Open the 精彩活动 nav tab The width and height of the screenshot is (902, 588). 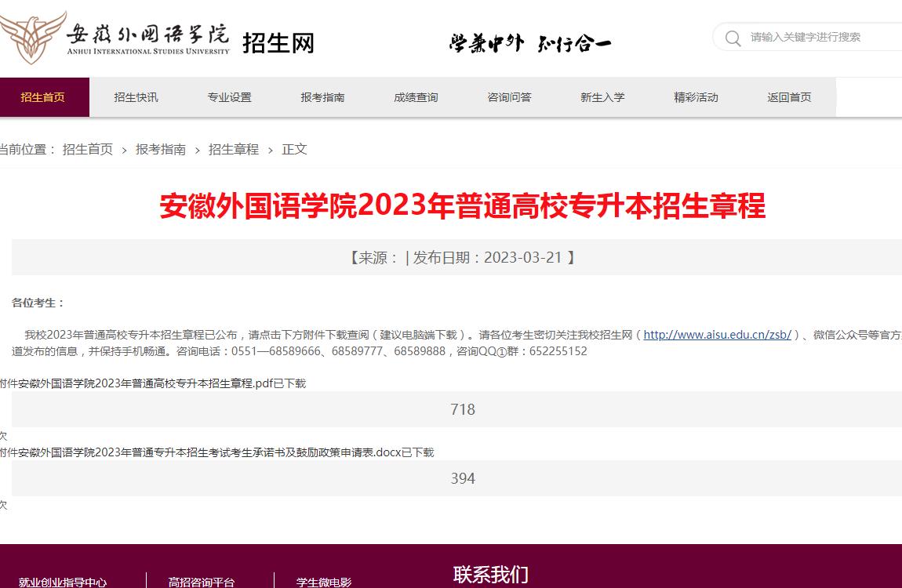(x=696, y=97)
